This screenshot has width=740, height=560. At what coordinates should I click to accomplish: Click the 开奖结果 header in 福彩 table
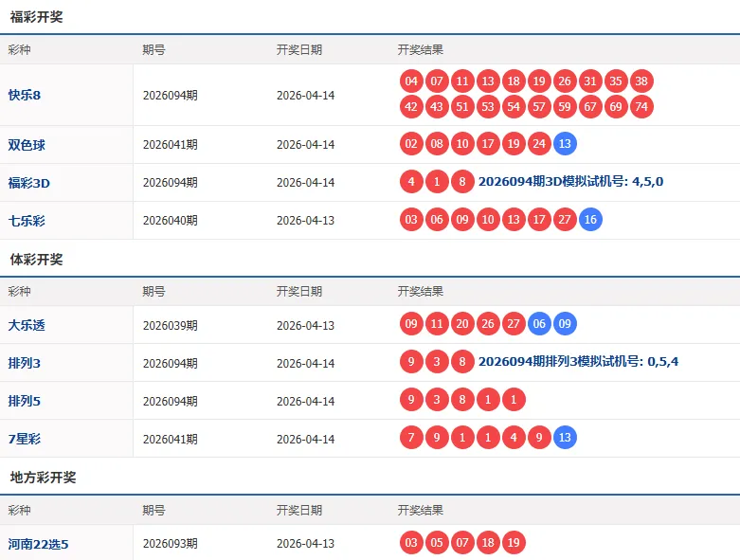(421, 50)
